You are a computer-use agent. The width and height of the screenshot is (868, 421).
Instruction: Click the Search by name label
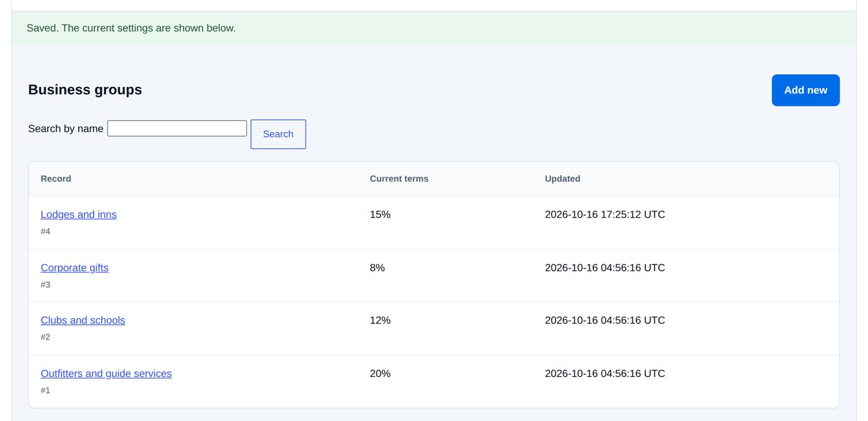(66, 129)
